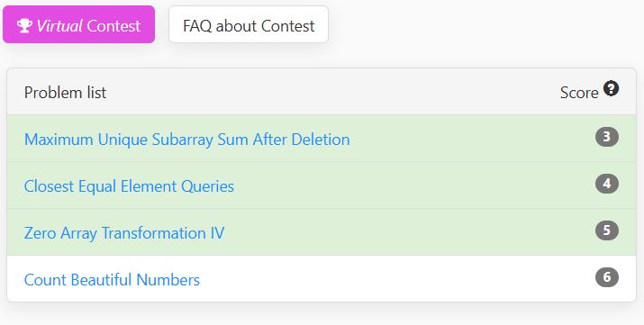Click the score badge showing 5
Viewport: 644px width, 325px height.
coord(607,230)
